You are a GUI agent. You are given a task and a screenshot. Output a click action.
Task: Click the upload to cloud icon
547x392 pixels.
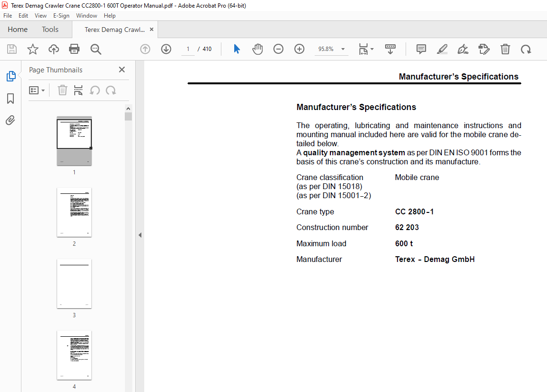(x=54, y=49)
